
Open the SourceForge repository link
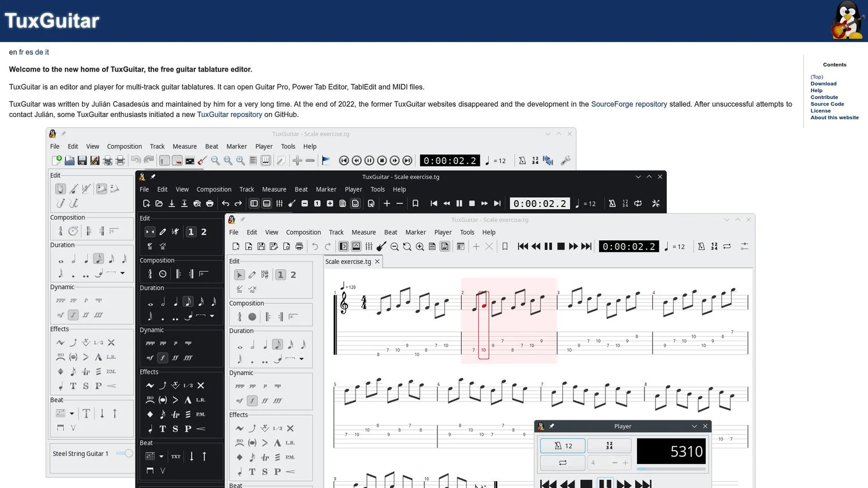coord(629,104)
